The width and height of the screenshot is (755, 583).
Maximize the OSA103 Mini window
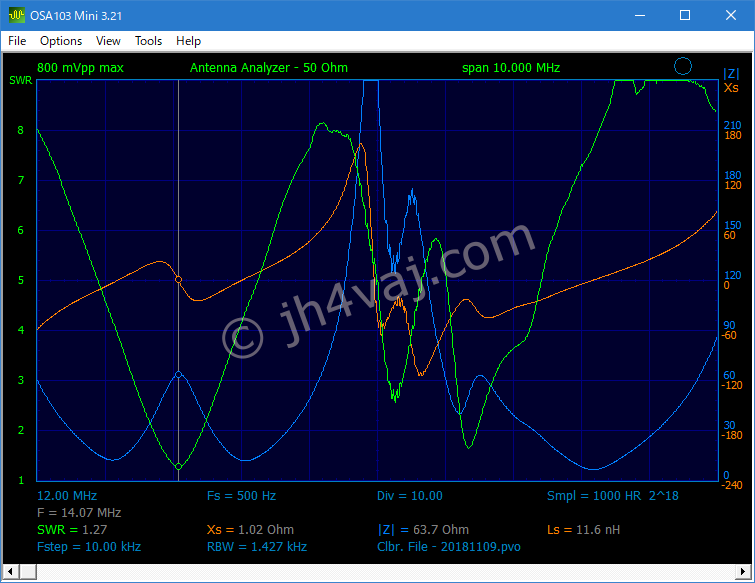685,15
